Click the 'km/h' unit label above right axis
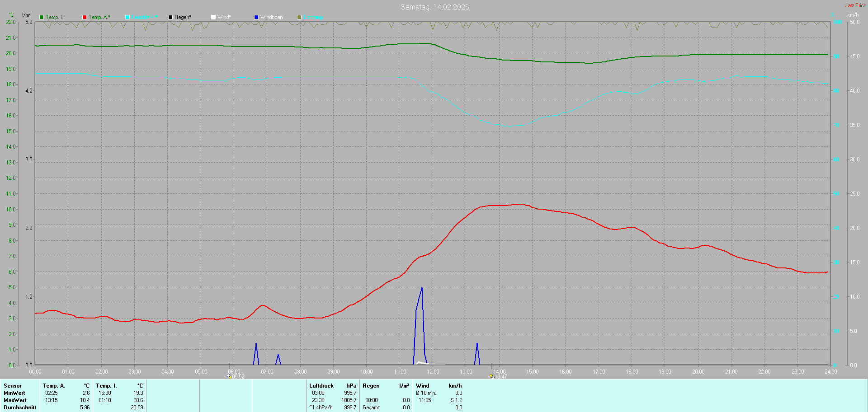Screen dimensions: 868x412 click(853, 15)
